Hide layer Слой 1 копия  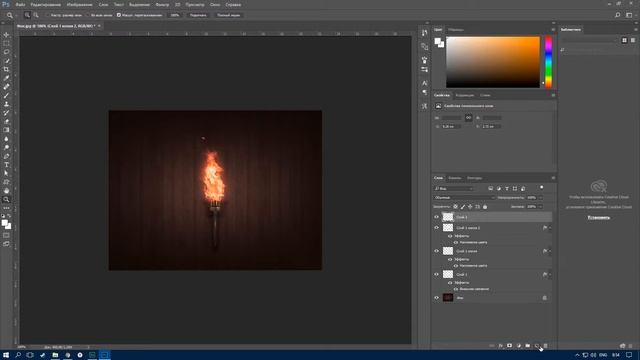pos(436,251)
